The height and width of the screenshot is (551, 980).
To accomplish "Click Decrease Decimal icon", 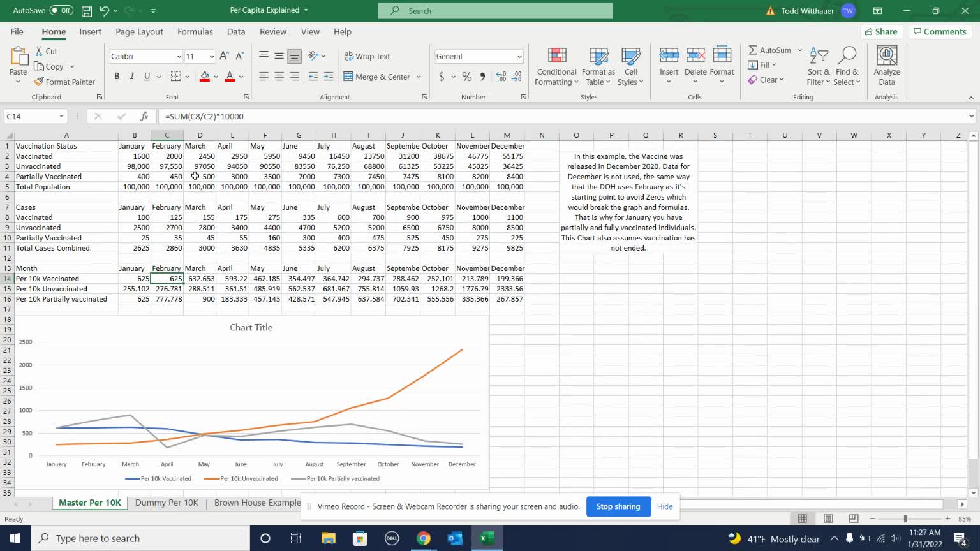I will click(x=517, y=77).
